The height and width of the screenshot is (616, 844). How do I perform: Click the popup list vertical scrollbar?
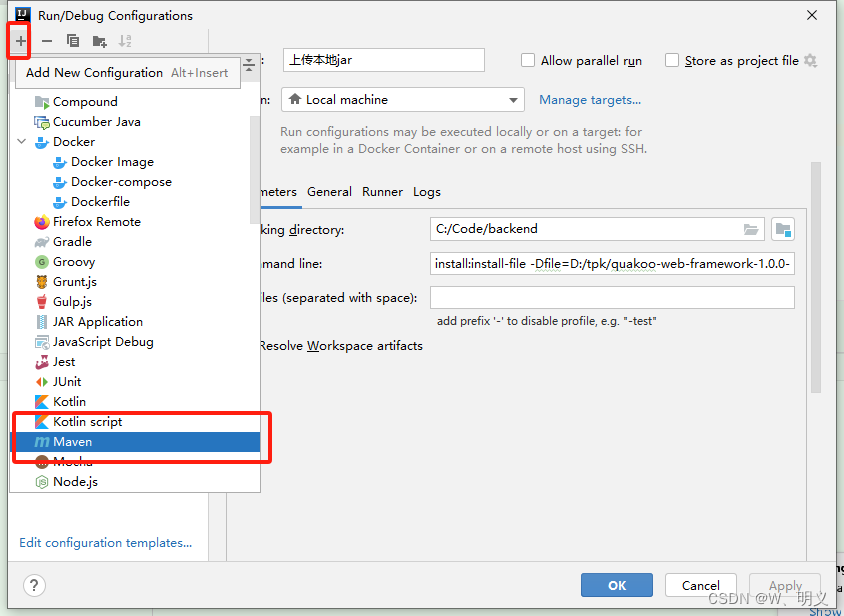pos(255,170)
